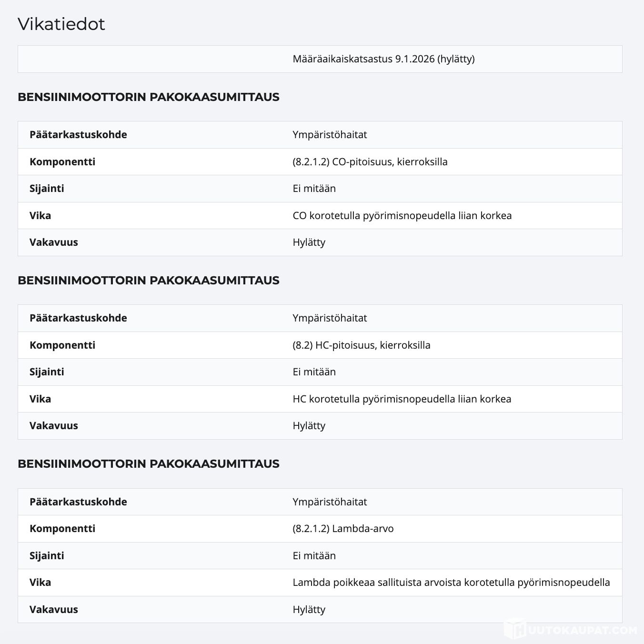Viewport: 644px width, 644px height.
Task: Click the Huutokaupat.com watermark logo icon
Action: [x=514, y=629]
